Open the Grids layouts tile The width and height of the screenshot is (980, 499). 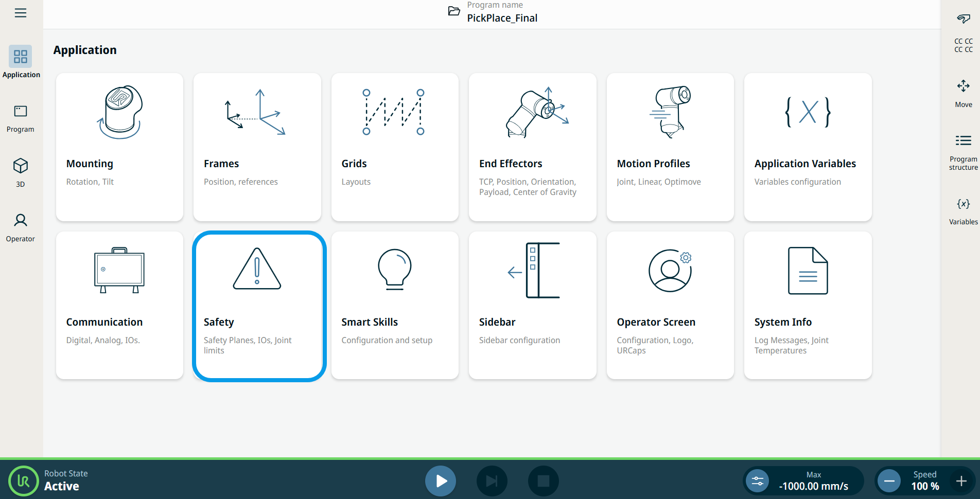click(x=395, y=147)
